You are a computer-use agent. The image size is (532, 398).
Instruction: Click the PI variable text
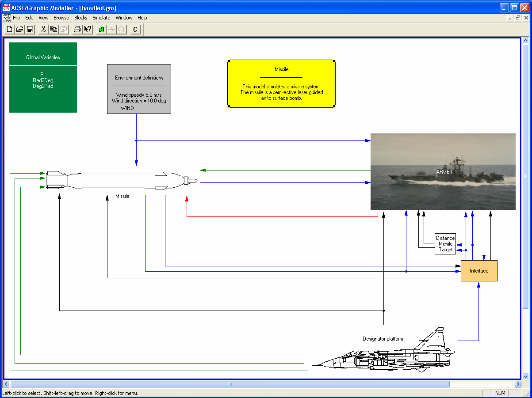click(x=43, y=75)
